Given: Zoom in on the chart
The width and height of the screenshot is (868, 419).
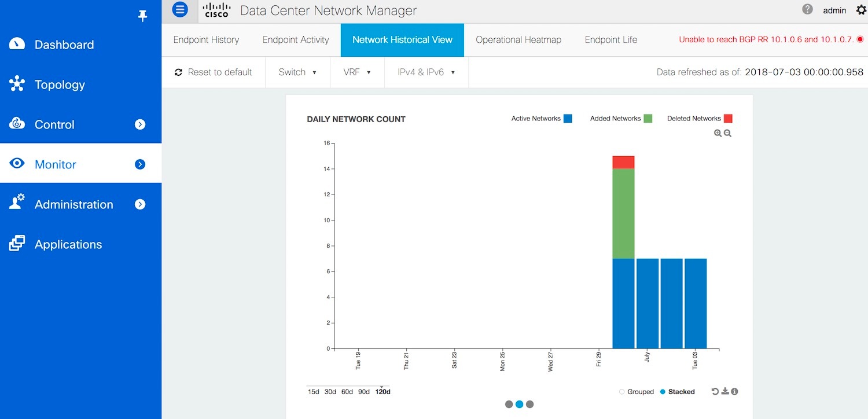Looking at the screenshot, I should pyautogui.click(x=718, y=133).
